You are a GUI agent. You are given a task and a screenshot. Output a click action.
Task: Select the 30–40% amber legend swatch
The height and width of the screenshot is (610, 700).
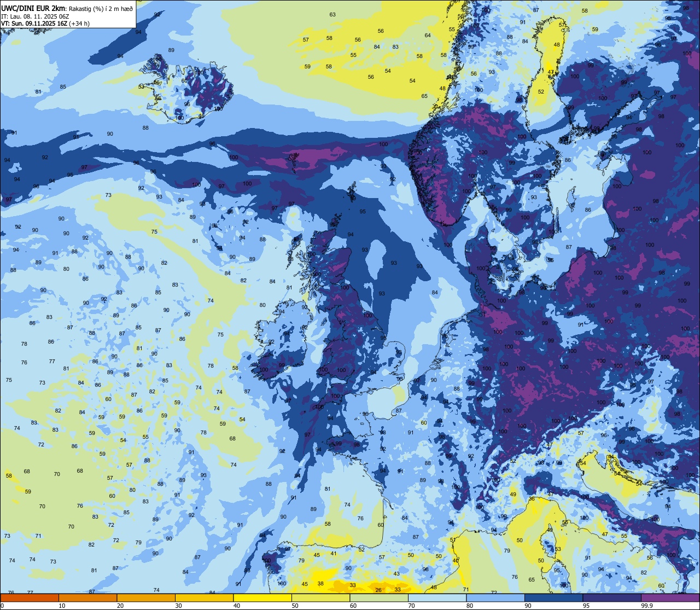204,597
